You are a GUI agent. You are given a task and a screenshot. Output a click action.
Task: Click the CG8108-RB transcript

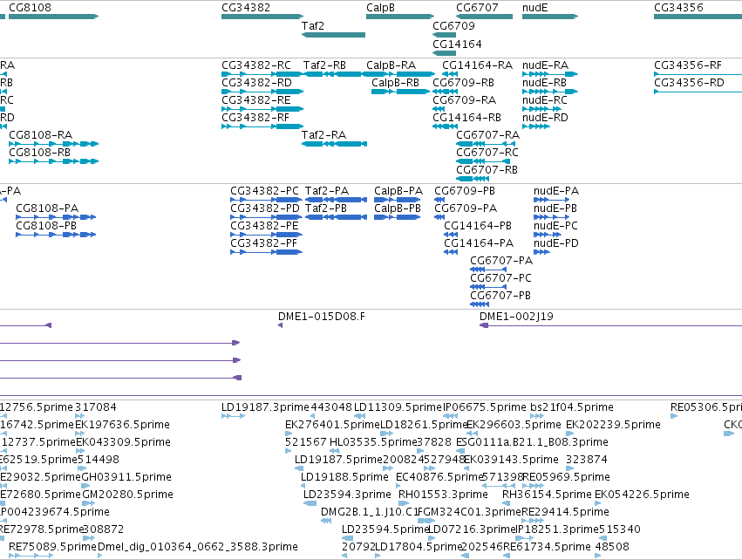click(x=40, y=153)
